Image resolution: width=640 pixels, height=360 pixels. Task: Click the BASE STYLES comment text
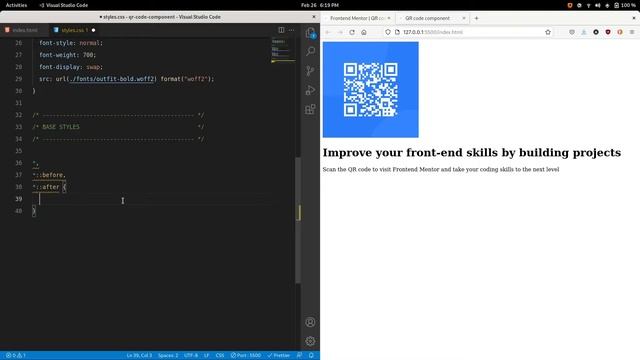click(61, 127)
